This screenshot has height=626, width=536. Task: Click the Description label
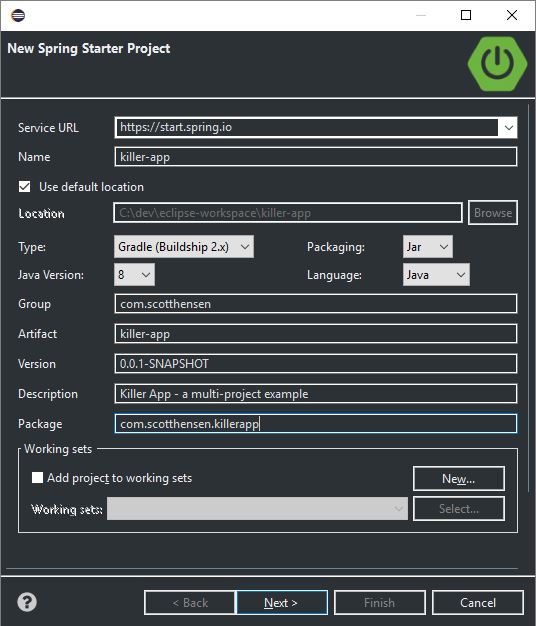pyautogui.click(x=48, y=394)
